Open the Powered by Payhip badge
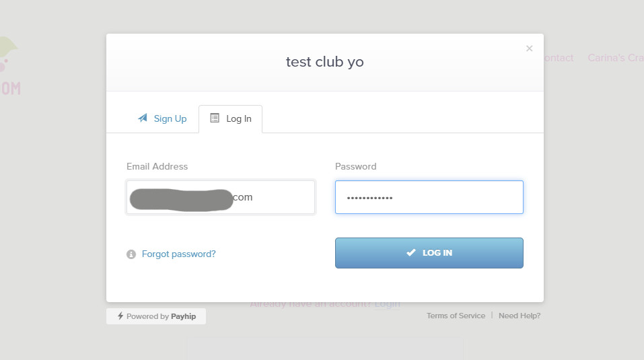 tap(156, 316)
